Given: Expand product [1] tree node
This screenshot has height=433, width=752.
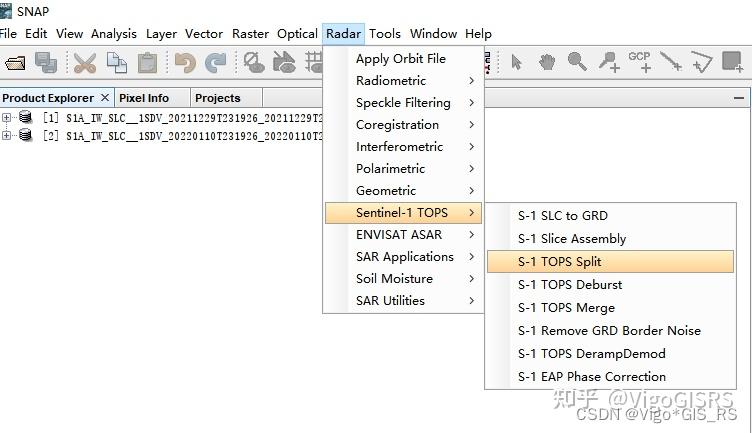Looking at the screenshot, I should 7,117.
